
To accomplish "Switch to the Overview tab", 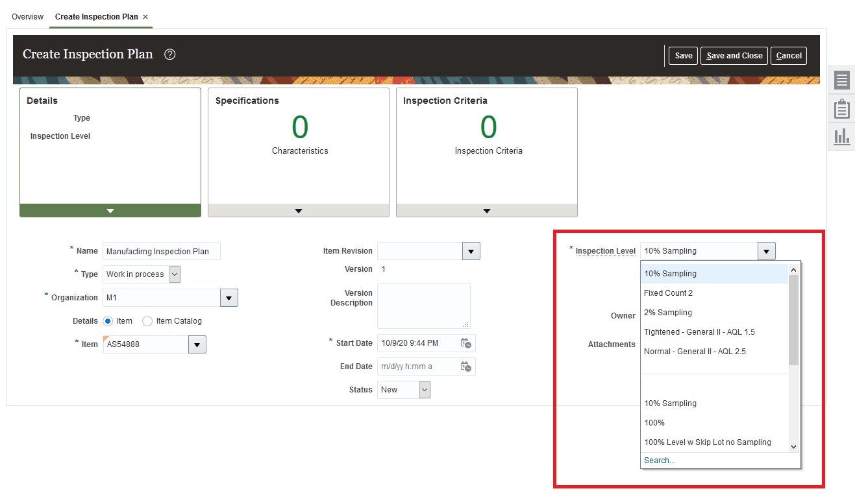I will tap(27, 16).
